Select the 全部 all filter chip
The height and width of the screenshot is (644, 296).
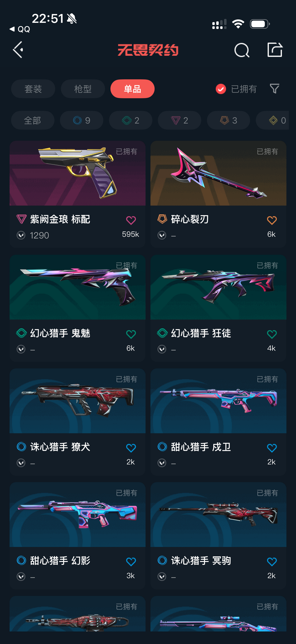33,120
